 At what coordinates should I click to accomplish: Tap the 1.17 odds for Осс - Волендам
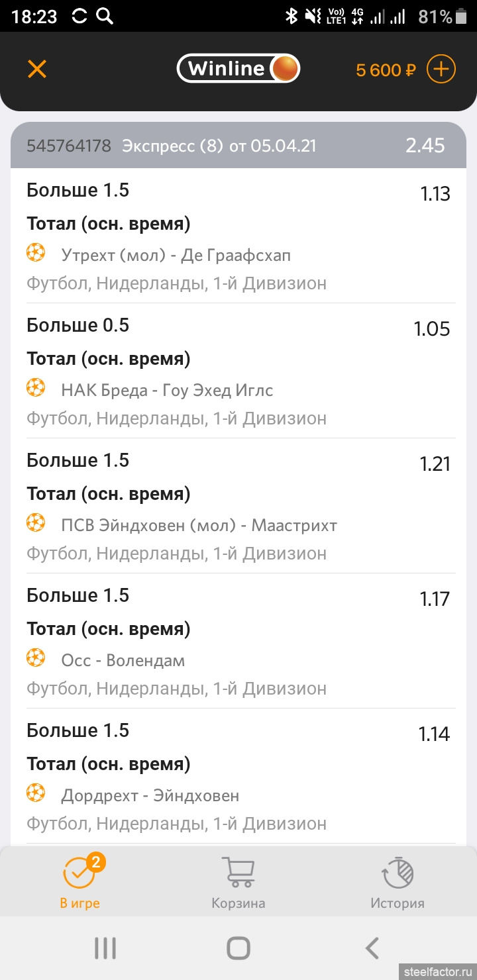click(435, 599)
